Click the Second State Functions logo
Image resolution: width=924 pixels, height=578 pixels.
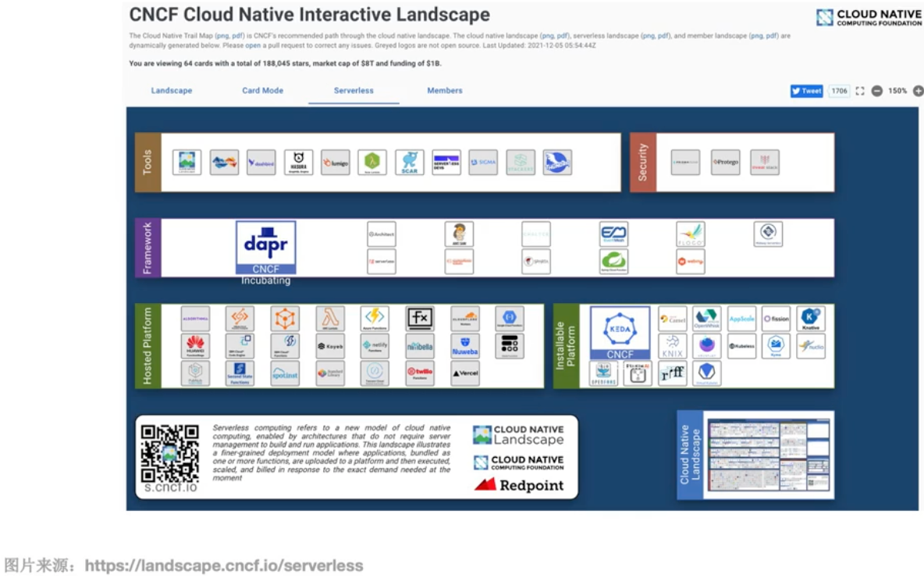tap(240, 373)
